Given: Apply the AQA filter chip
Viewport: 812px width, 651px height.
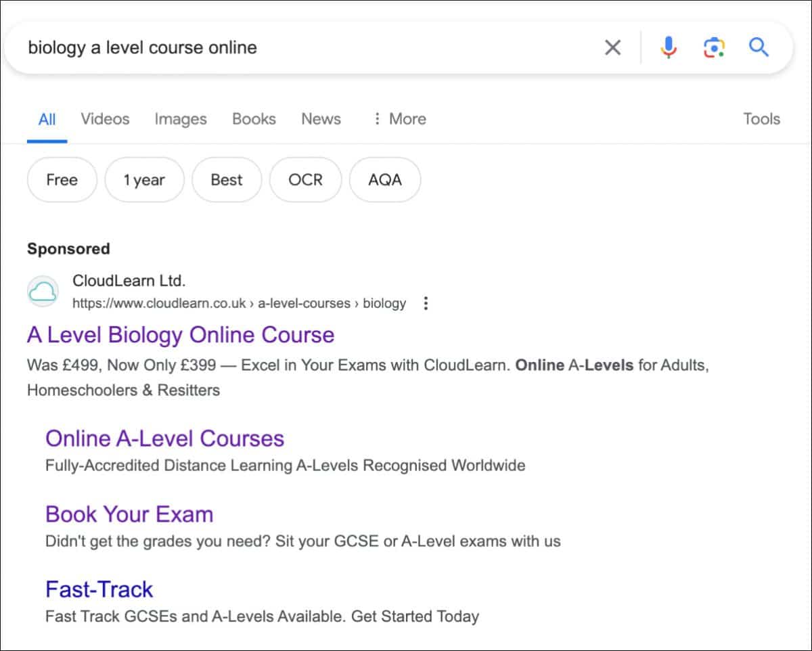Looking at the screenshot, I should pyautogui.click(x=385, y=180).
